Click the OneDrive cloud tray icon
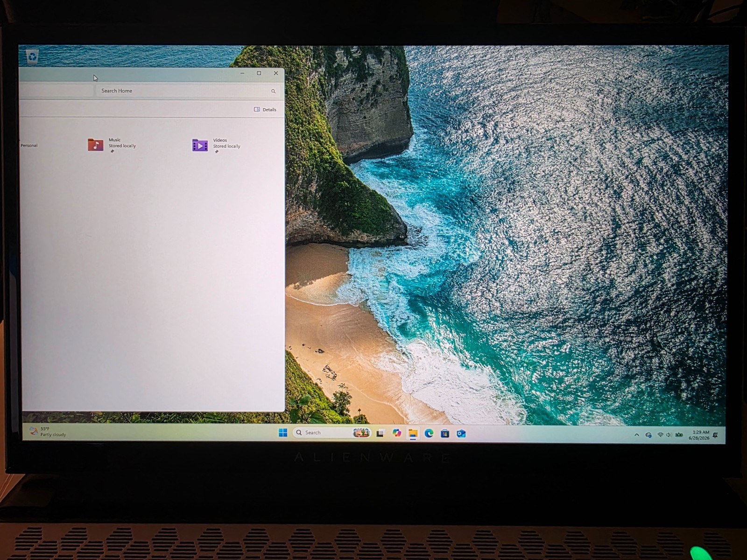The image size is (747, 560). pyautogui.click(x=648, y=435)
